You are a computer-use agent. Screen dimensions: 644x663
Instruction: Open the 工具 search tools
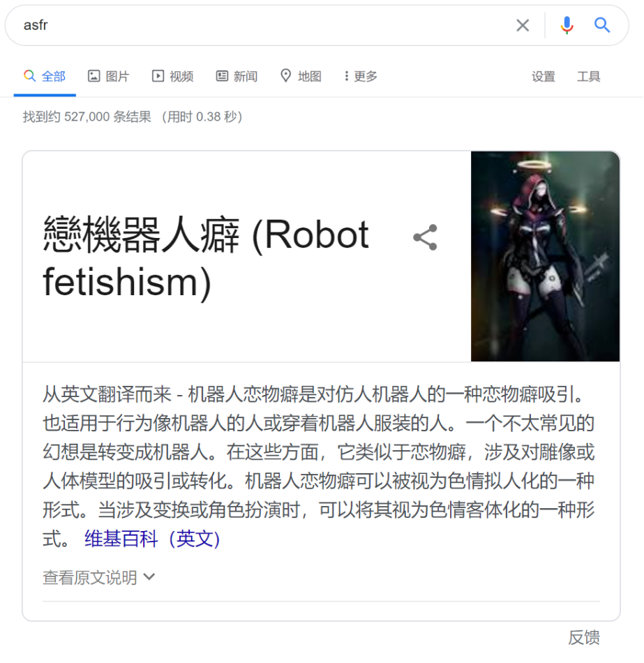589,77
